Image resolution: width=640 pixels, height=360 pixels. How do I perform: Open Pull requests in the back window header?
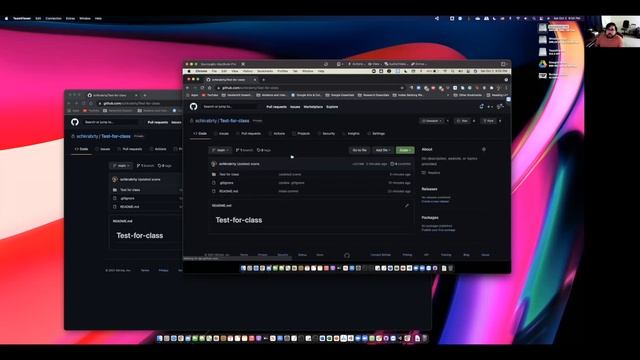(x=158, y=122)
